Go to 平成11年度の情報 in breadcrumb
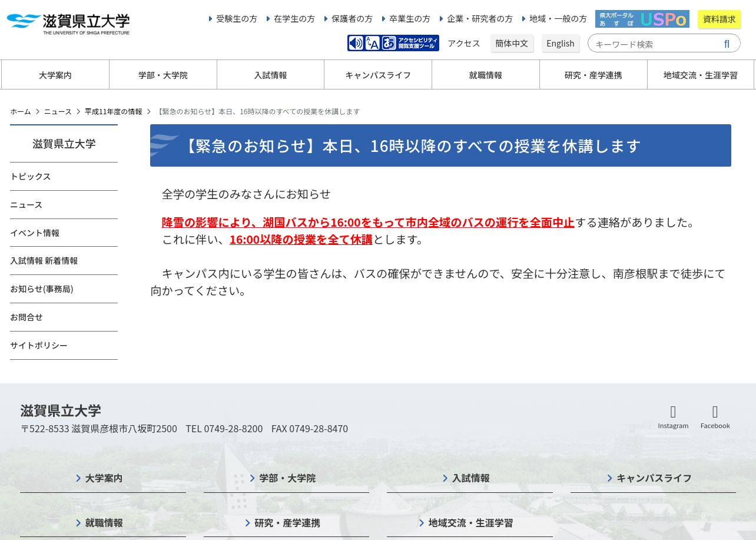Viewport: 756px width, 540px height. pyautogui.click(x=114, y=111)
